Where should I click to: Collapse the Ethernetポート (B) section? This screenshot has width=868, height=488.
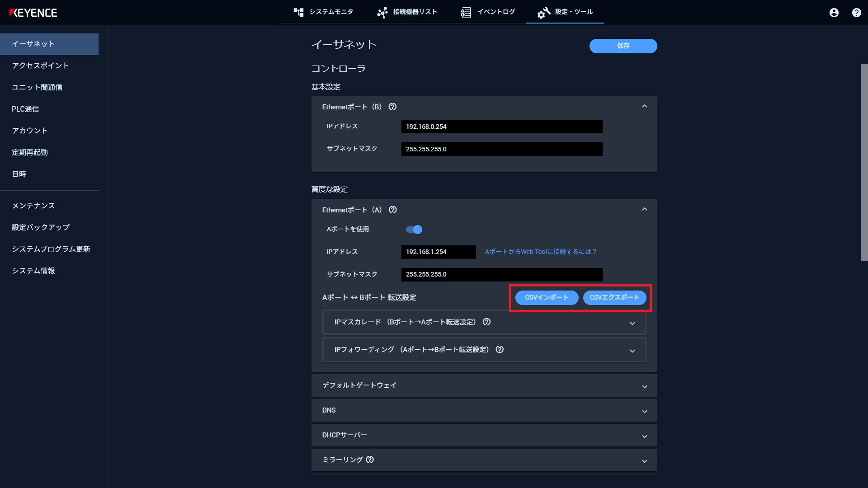coord(645,107)
